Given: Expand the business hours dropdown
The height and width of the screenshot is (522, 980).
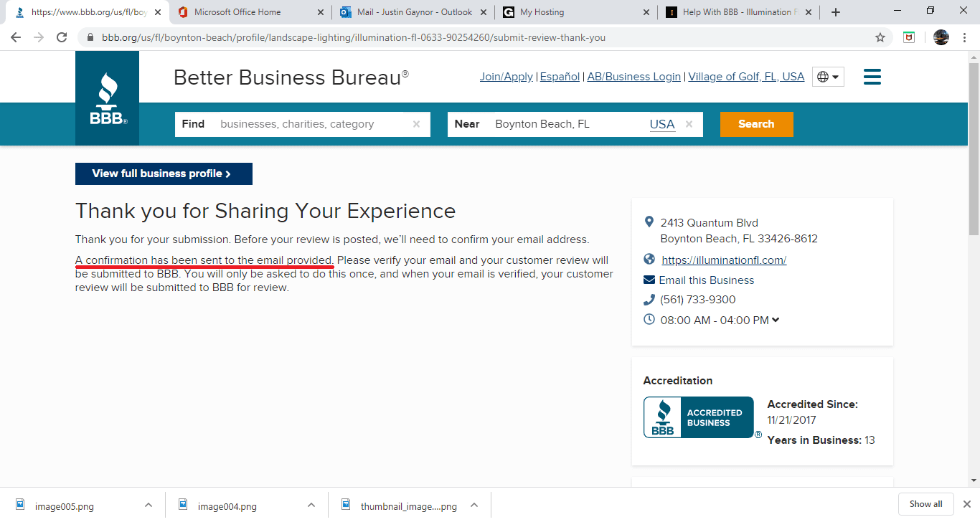Looking at the screenshot, I should [x=776, y=320].
